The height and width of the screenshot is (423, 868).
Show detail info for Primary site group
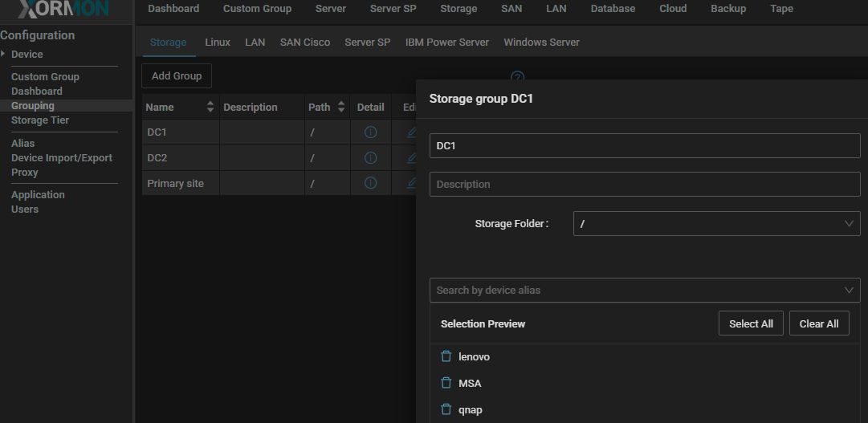click(370, 184)
